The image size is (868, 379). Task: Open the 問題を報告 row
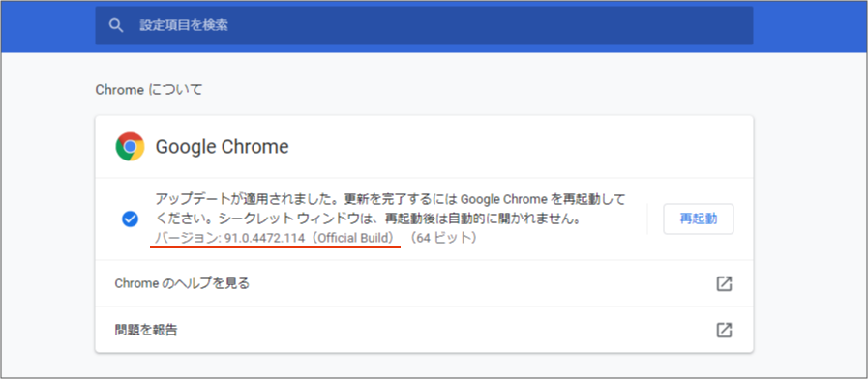coord(424,331)
